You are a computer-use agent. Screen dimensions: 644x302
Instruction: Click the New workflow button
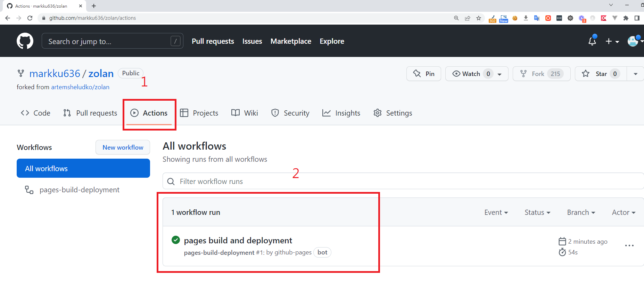coord(123,148)
